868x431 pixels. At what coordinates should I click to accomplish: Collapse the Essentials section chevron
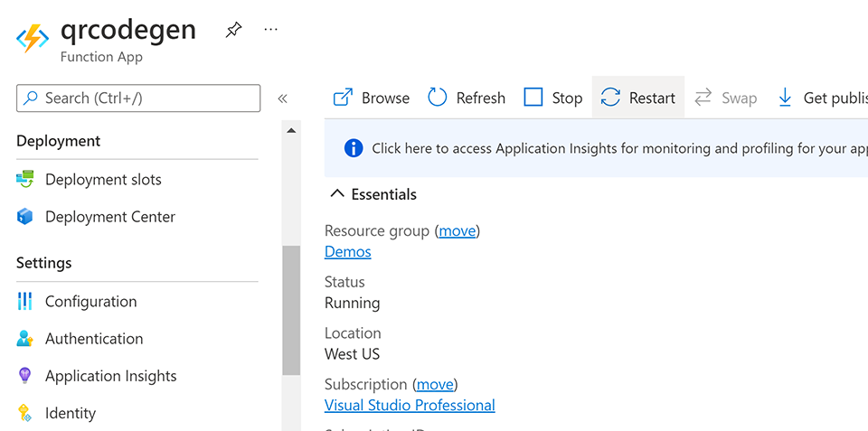[336, 193]
